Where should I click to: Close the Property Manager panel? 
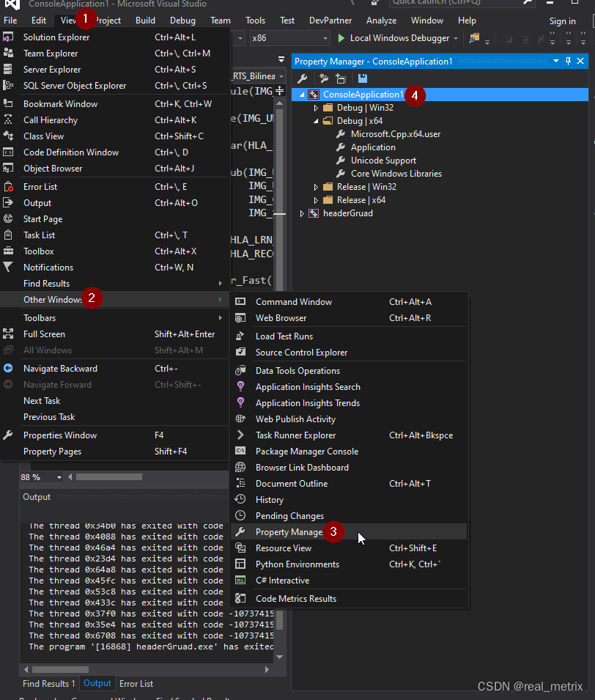[x=580, y=61]
